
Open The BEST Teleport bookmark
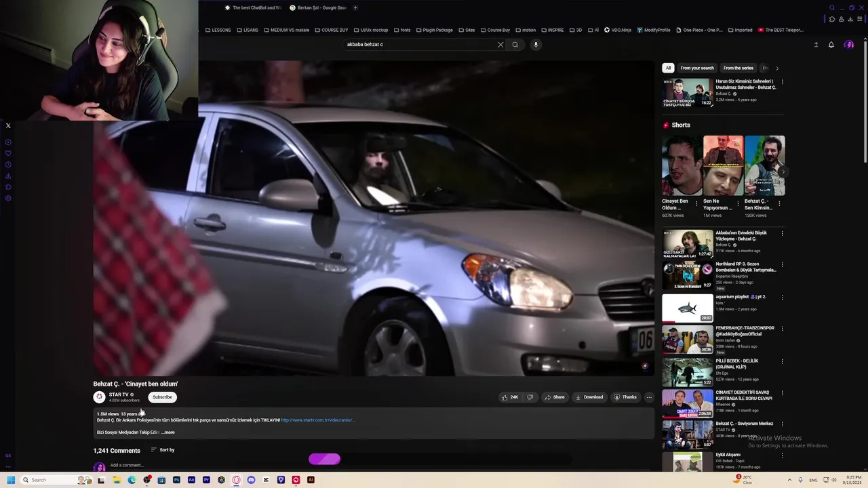781,30
